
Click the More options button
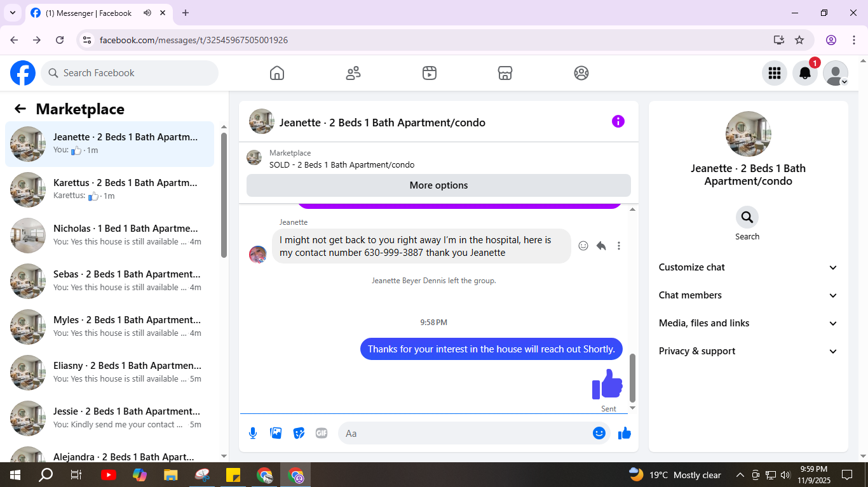pyautogui.click(x=438, y=185)
